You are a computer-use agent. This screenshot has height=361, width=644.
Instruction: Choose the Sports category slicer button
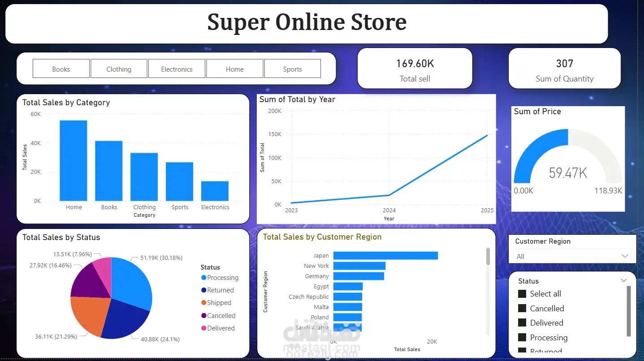click(292, 69)
